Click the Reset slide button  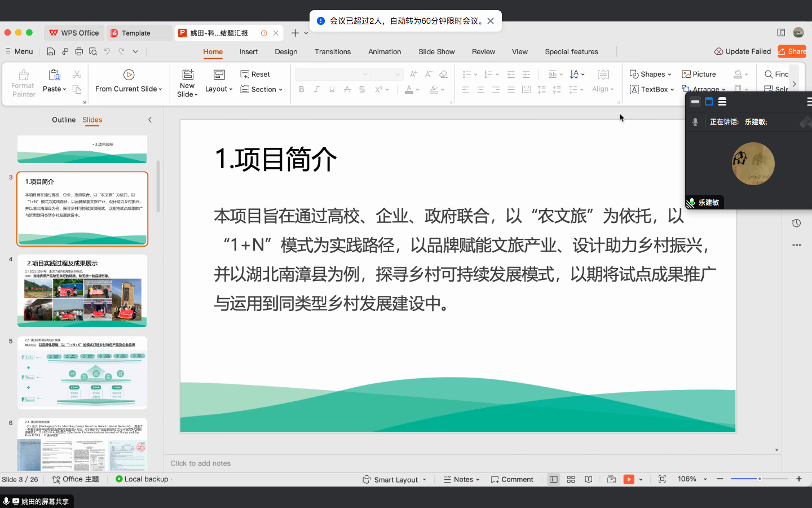(x=255, y=74)
